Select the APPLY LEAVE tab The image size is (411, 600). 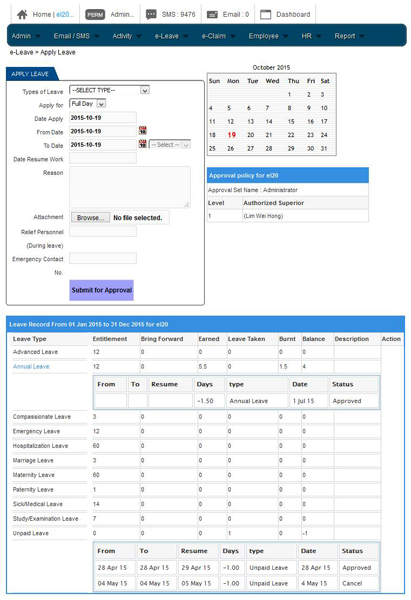click(x=30, y=74)
